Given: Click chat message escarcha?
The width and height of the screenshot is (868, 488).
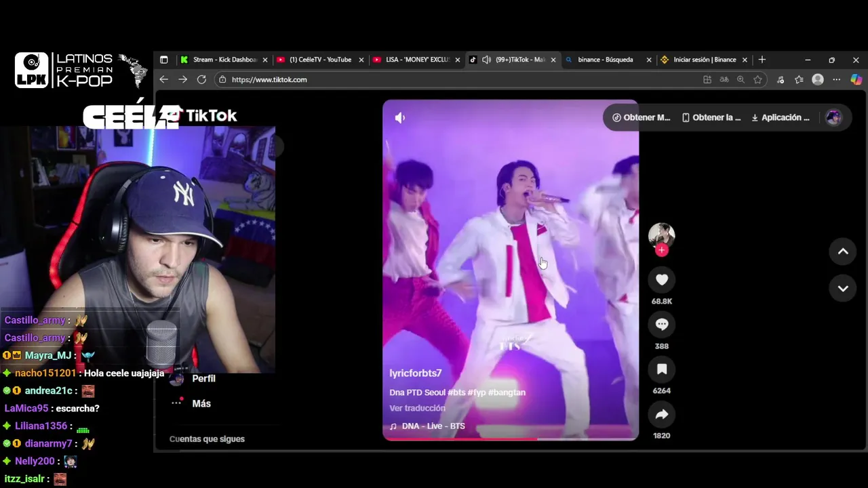Looking at the screenshot, I should (x=78, y=409).
